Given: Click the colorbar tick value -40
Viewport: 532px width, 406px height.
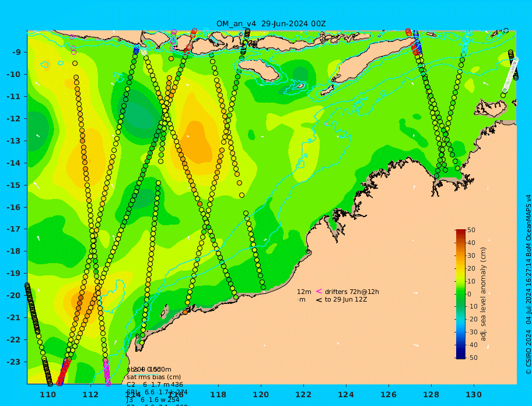Looking at the screenshot, I should [x=473, y=345].
